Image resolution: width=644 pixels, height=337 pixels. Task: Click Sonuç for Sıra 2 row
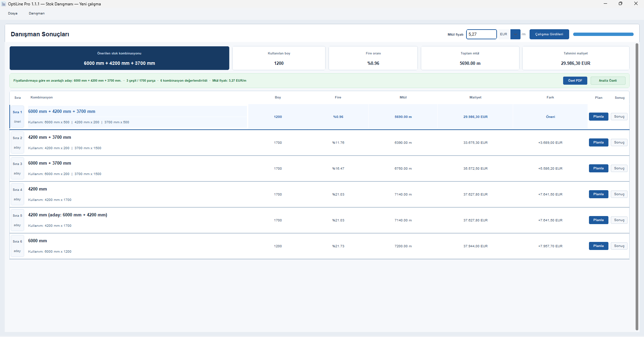619,142
